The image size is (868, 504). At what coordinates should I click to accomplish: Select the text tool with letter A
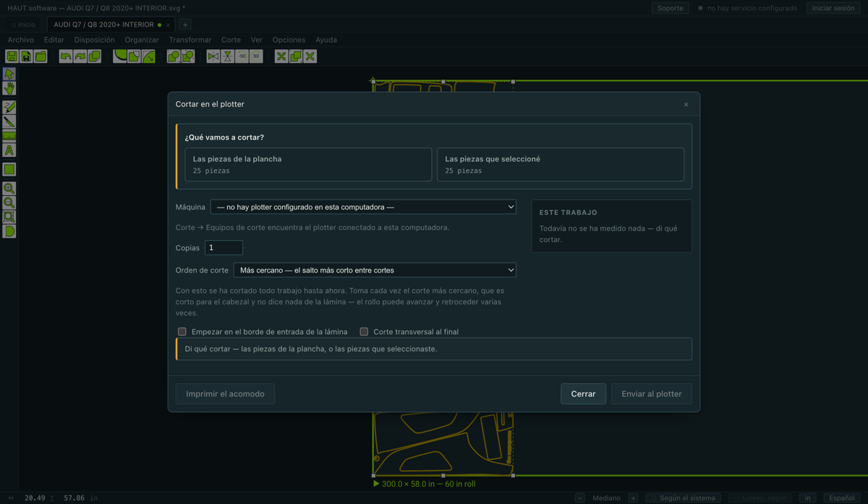[9, 150]
